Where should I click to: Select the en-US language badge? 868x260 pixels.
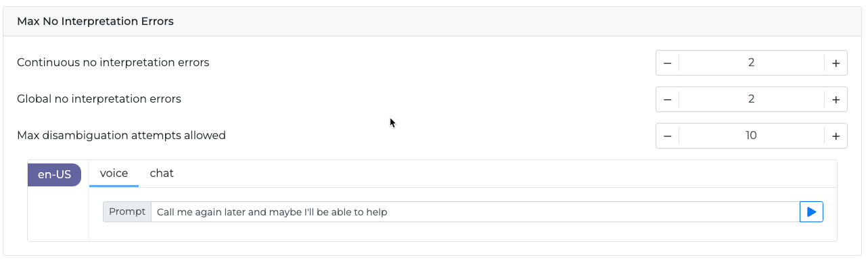click(x=54, y=174)
